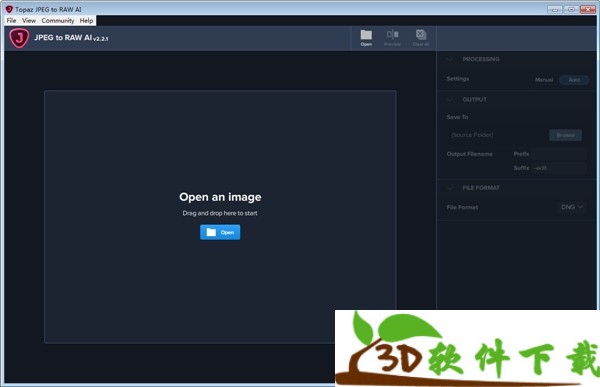Open the Community menu
The width and height of the screenshot is (600, 387).
click(58, 21)
